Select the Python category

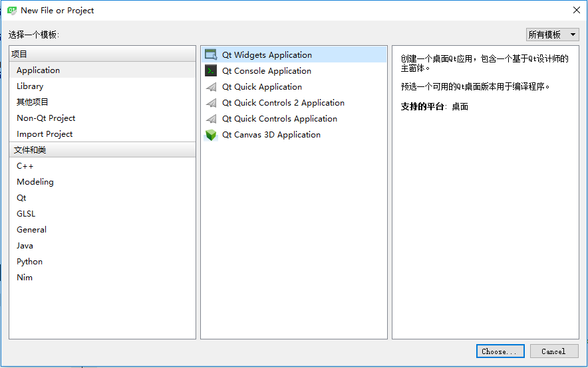pyautogui.click(x=102, y=262)
